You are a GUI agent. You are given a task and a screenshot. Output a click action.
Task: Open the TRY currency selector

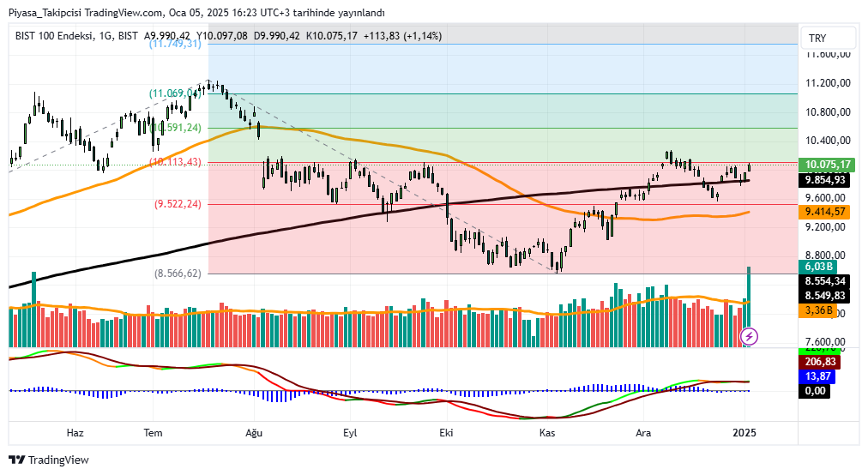tap(829, 39)
